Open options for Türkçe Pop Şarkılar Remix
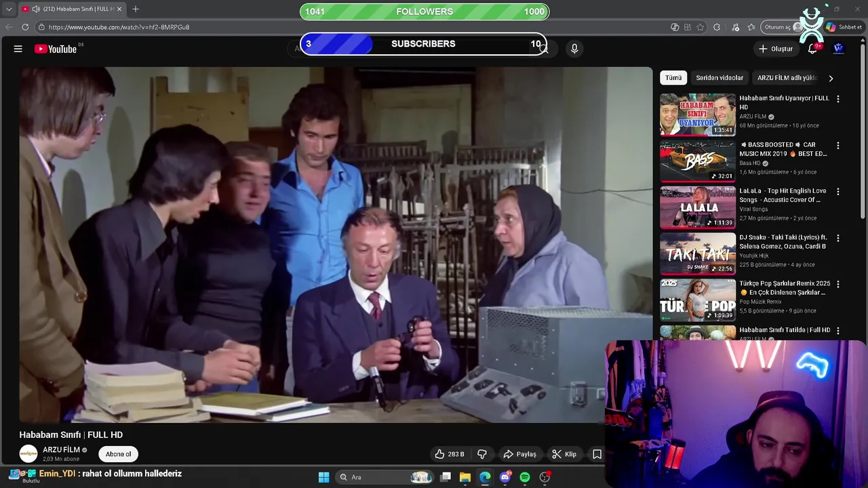This screenshot has width=868, height=488. 838,285
